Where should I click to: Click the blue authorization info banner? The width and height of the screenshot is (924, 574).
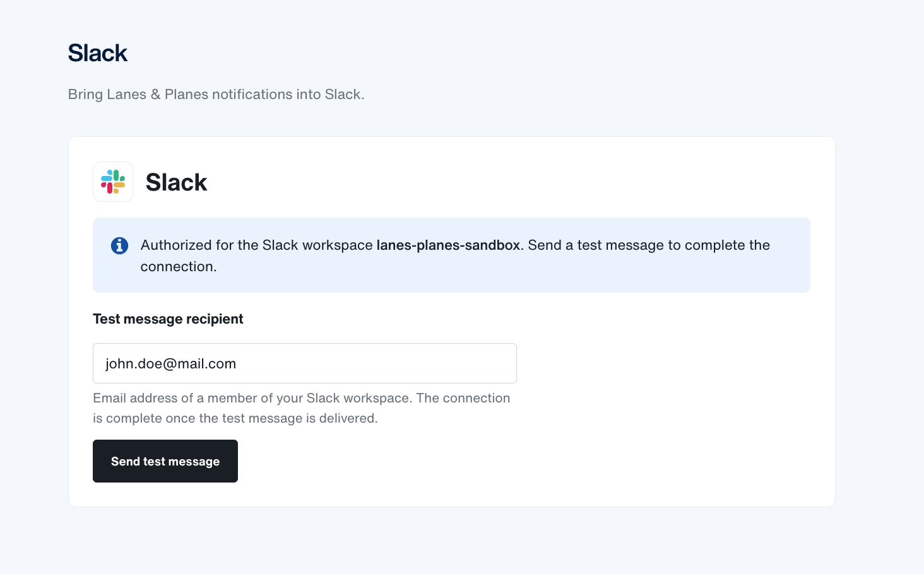pyautogui.click(x=451, y=255)
